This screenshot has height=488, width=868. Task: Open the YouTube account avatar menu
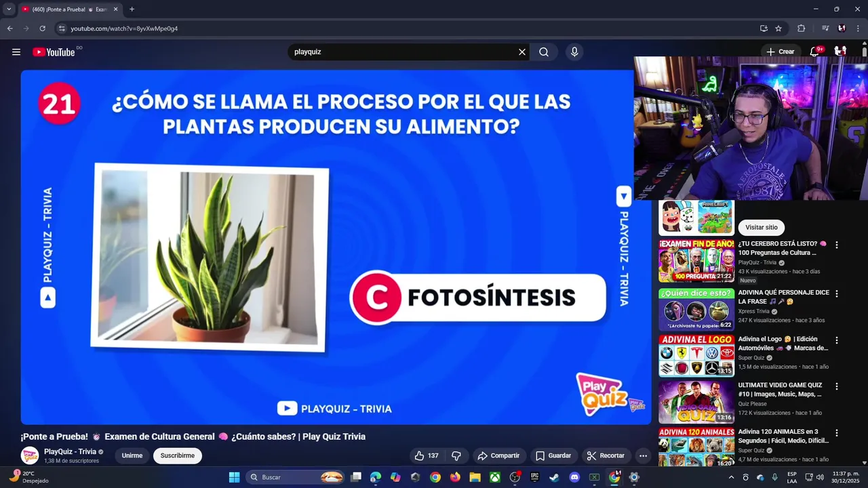coord(840,52)
